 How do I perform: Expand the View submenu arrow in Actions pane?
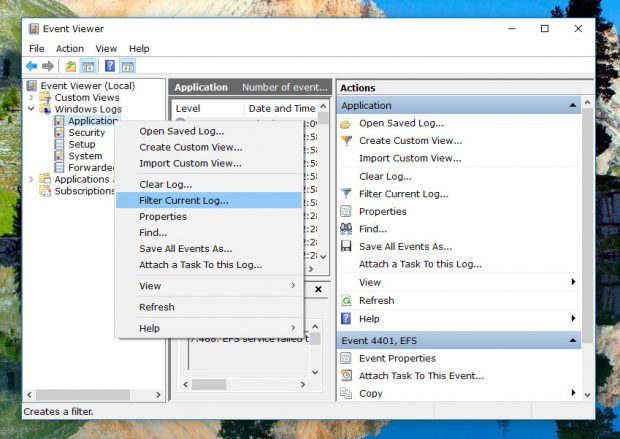point(573,282)
